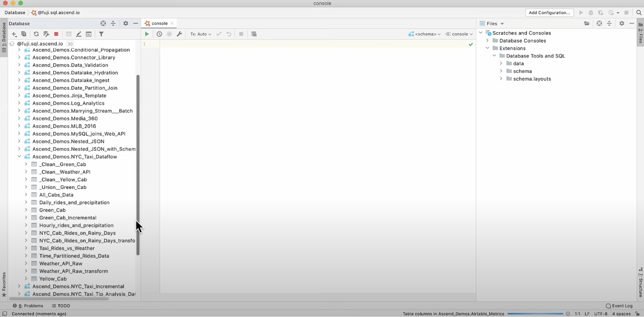Expand the Green_Cab table node
The width and height of the screenshot is (644, 317).
point(26,210)
